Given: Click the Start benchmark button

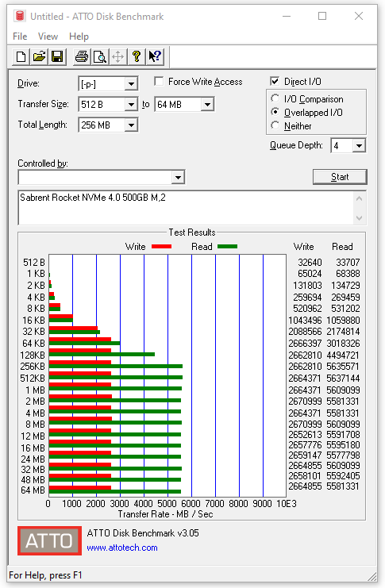Looking at the screenshot, I should [340, 177].
